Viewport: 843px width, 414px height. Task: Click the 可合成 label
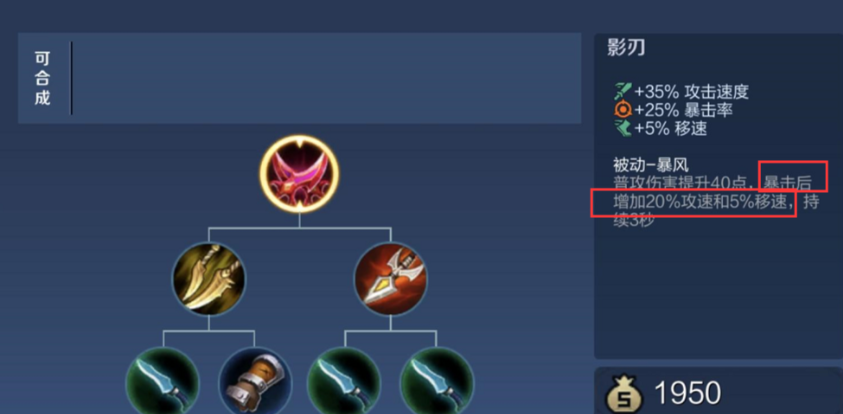42,78
